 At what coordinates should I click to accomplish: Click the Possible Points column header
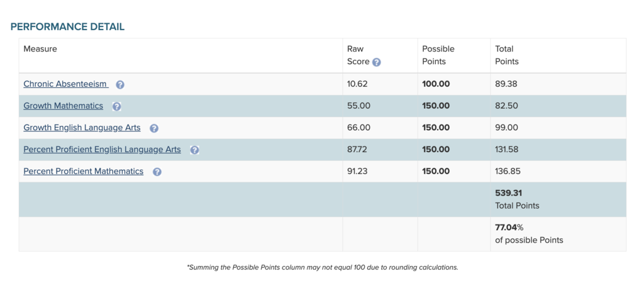tap(438, 55)
